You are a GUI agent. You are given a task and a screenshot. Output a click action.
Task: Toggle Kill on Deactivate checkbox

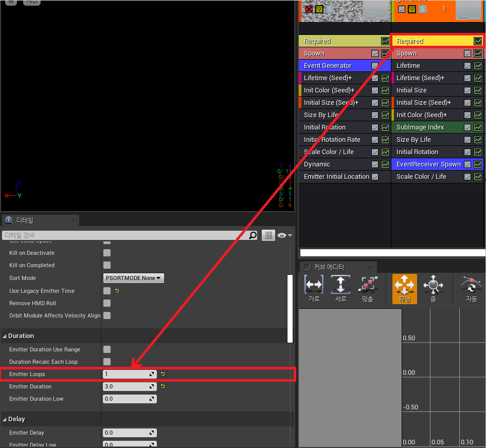[x=107, y=253]
